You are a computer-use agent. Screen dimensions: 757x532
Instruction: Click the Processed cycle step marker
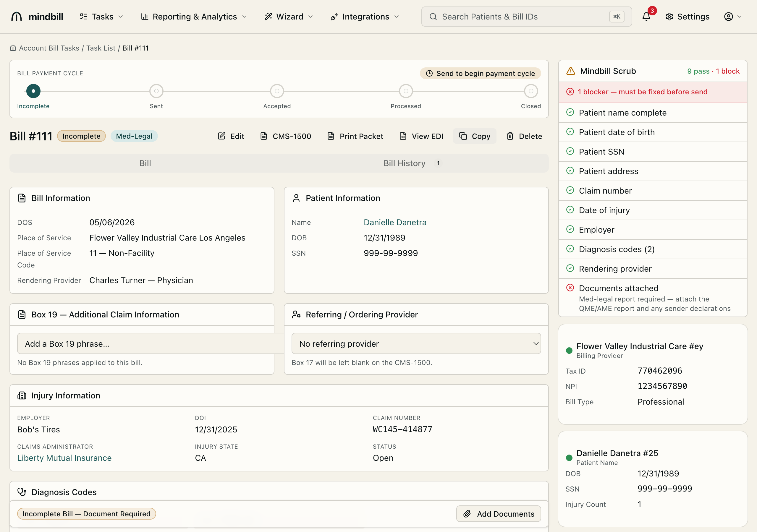point(406,91)
